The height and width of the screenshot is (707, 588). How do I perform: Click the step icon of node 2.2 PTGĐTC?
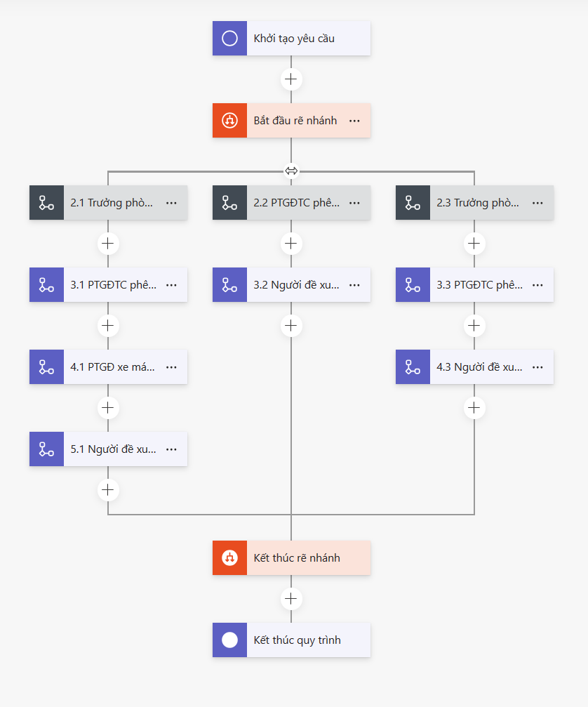click(229, 203)
